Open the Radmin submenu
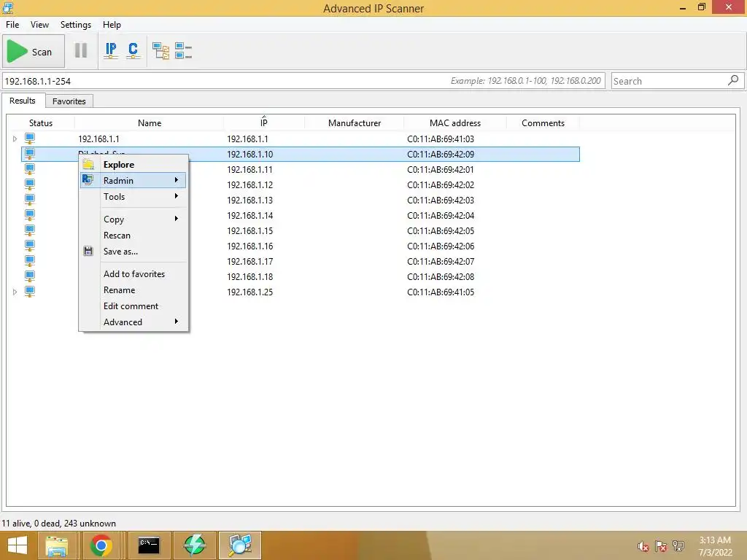 (x=133, y=180)
